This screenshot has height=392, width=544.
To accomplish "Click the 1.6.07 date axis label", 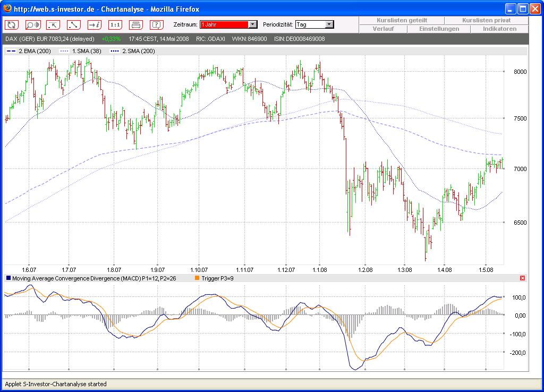I will click(x=29, y=269).
